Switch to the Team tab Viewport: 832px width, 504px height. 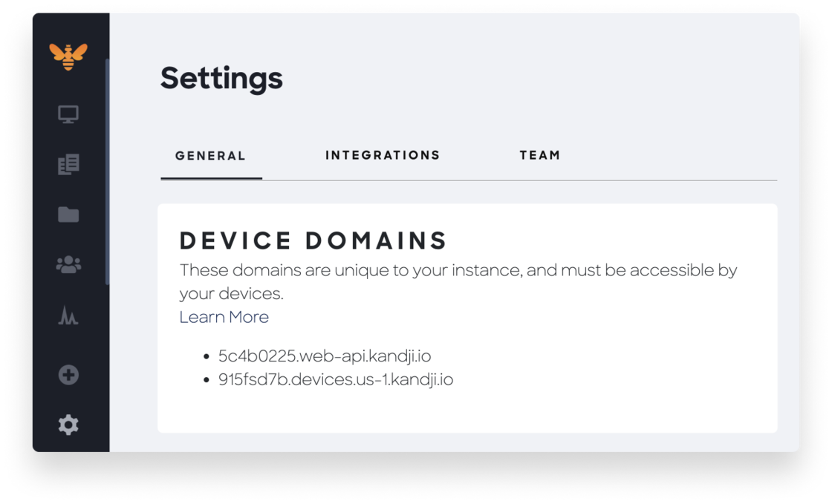[x=541, y=155]
